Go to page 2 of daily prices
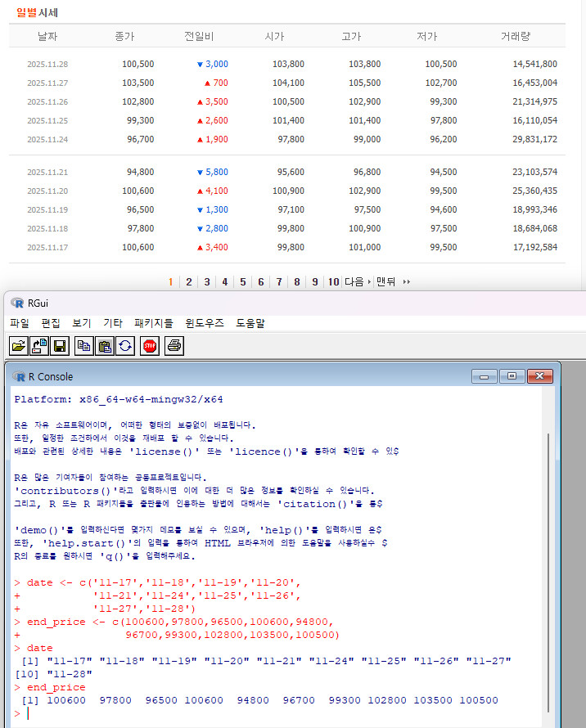The width and height of the screenshot is (586, 728). [188, 281]
